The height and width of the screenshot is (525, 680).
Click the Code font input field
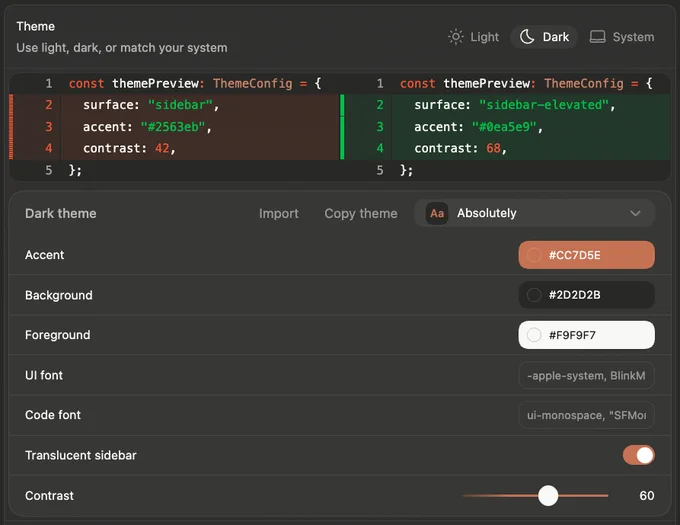tap(586, 415)
